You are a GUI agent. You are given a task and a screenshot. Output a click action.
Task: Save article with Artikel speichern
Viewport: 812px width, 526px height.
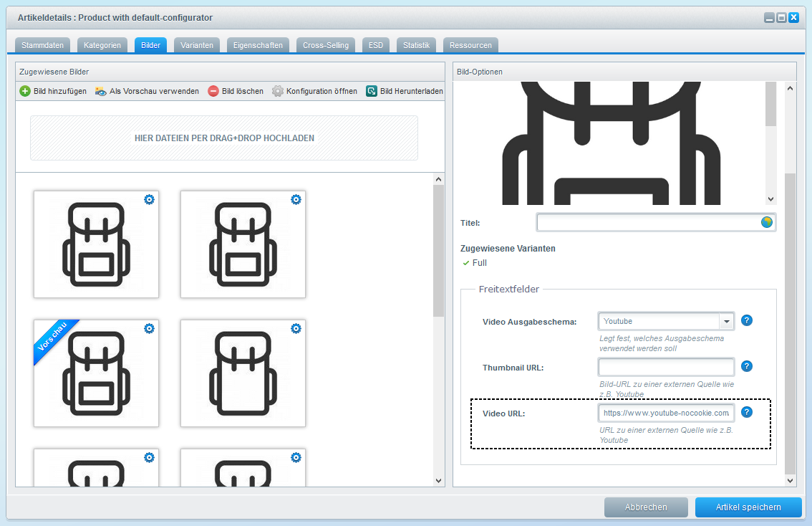click(x=748, y=507)
